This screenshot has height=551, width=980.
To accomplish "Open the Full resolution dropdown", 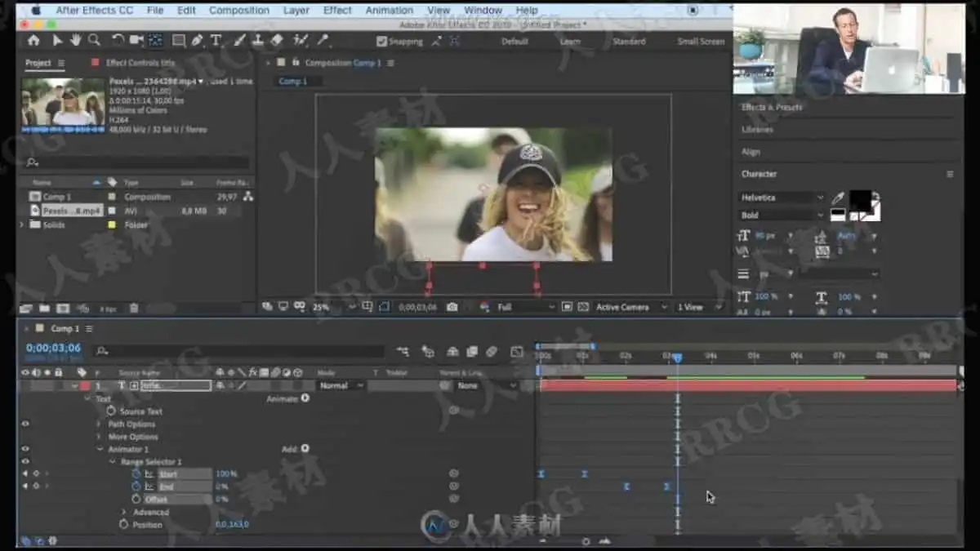I will tap(526, 307).
